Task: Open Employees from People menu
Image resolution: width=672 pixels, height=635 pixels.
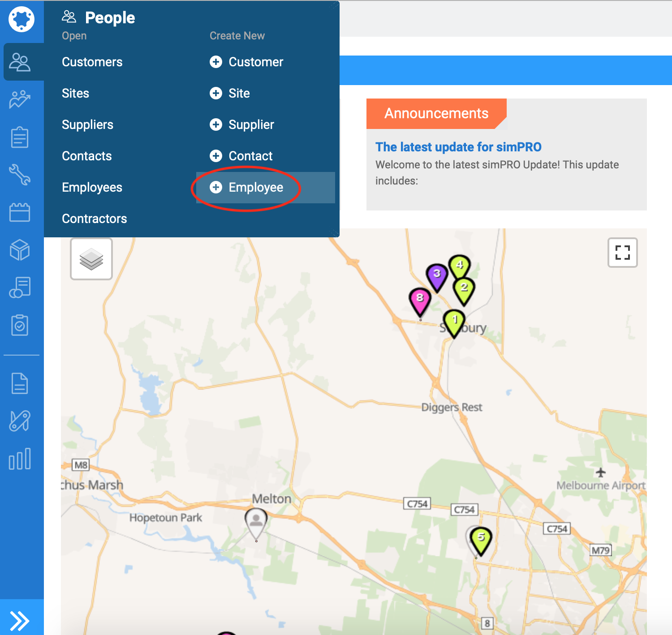Action: (x=92, y=188)
